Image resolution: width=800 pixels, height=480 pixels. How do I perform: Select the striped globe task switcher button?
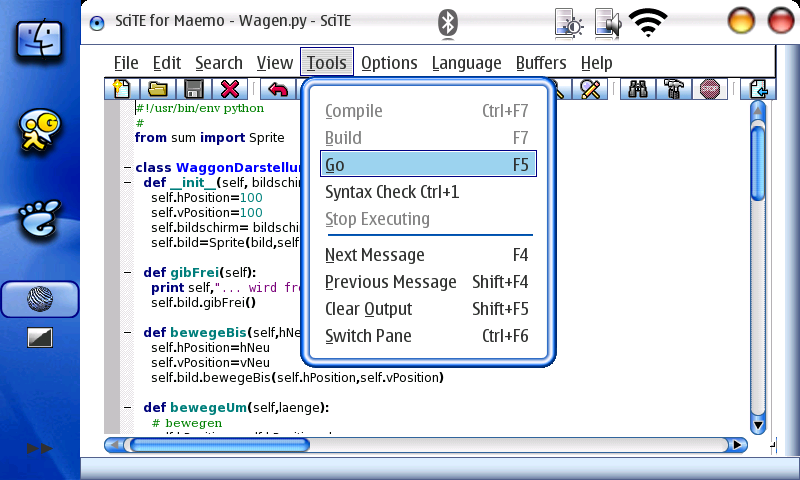40,299
